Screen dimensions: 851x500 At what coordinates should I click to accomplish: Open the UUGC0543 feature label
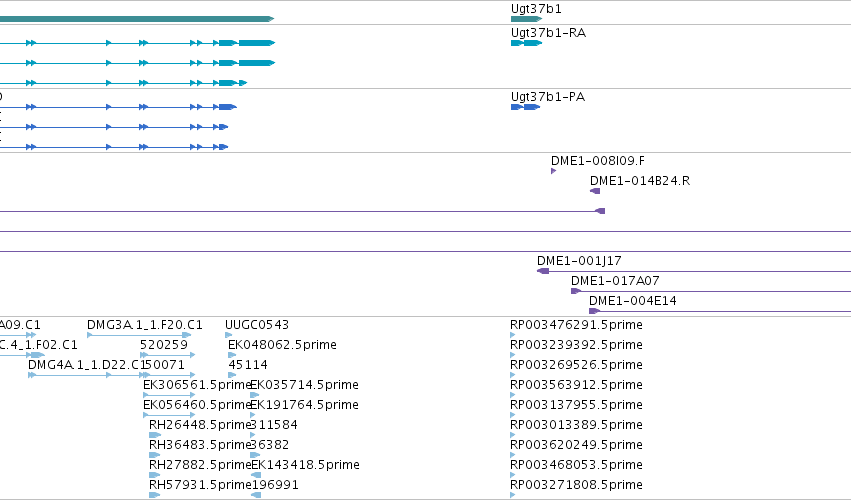coord(257,325)
